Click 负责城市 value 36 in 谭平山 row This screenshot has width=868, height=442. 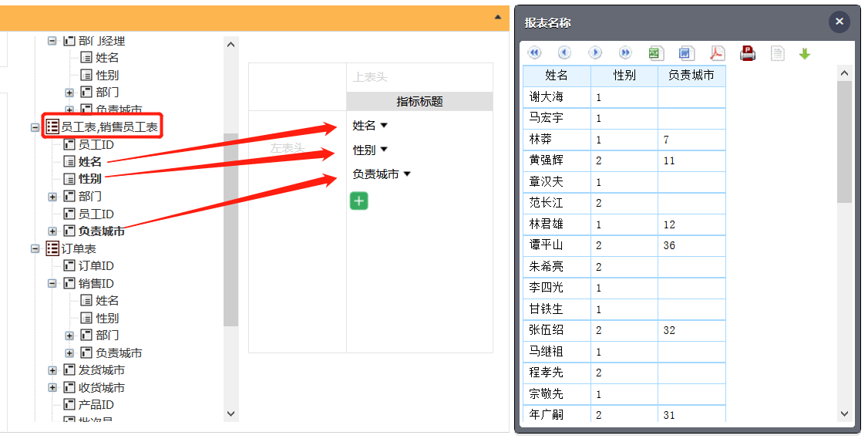tap(691, 245)
